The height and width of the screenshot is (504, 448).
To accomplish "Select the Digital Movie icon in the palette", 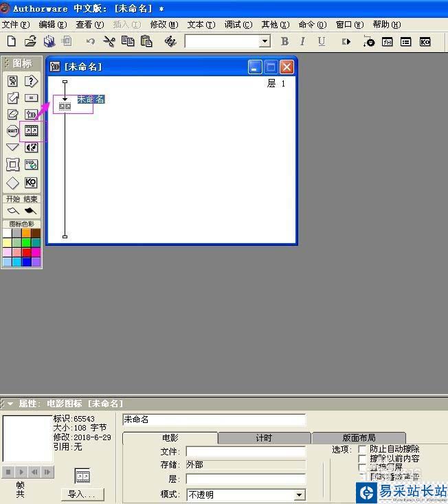I will point(31,131).
